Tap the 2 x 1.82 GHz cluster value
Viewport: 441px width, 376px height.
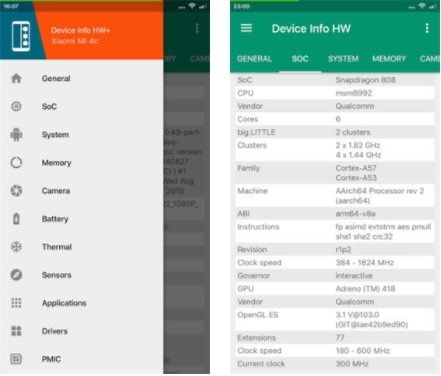click(358, 145)
